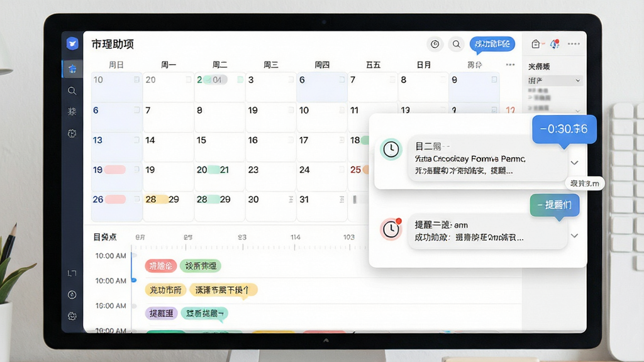
Task: Open the bag icon in top right panel
Action: tap(536, 44)
